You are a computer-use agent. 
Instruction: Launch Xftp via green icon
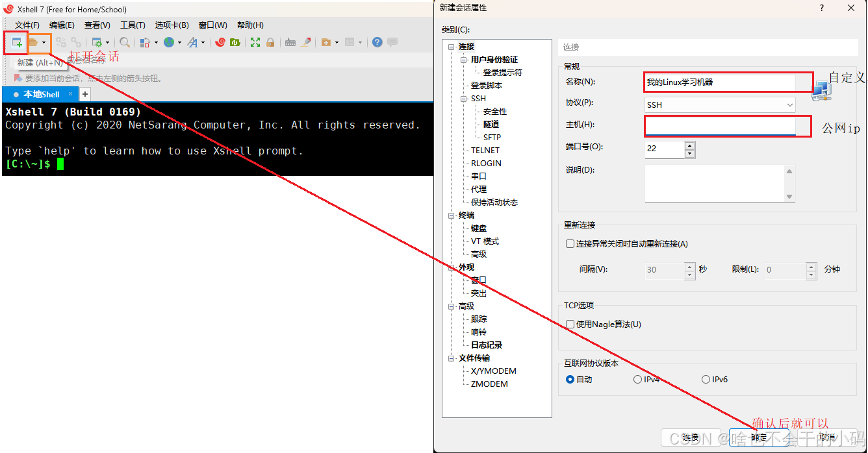(235, 43)
